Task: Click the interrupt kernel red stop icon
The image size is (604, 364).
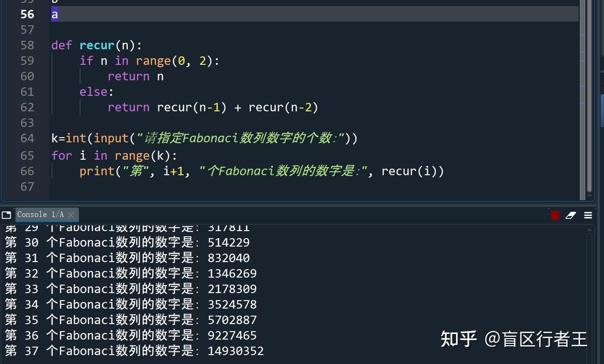Action: click(x=555, y=215)
